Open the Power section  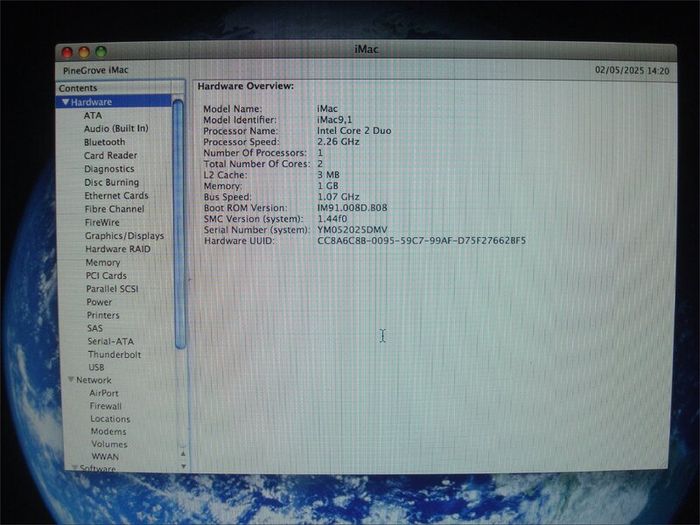pos(99,302)
